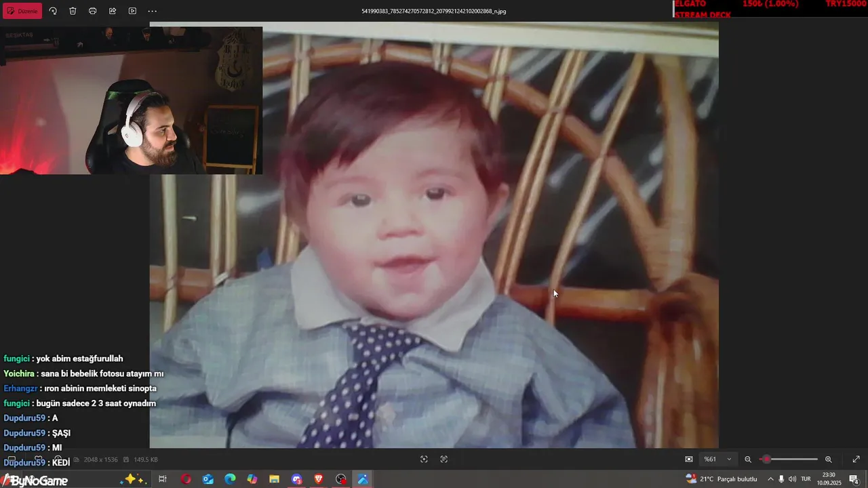Viewport: 868px width, 488px height.
Task: Print the photo using the printer icon
Action: [93, 11]
